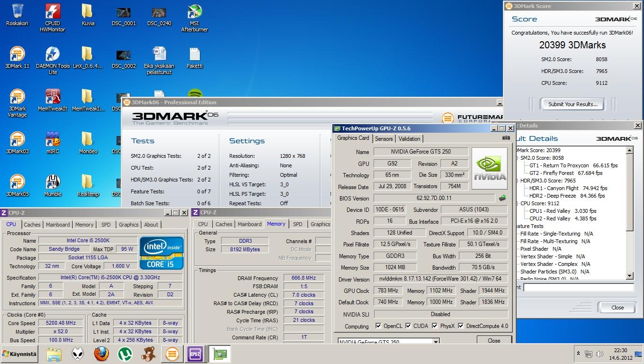Open the 3DMark05 desktop shortcut
The width and height of the screenshot is (644, 364).
tap(17, 186)
